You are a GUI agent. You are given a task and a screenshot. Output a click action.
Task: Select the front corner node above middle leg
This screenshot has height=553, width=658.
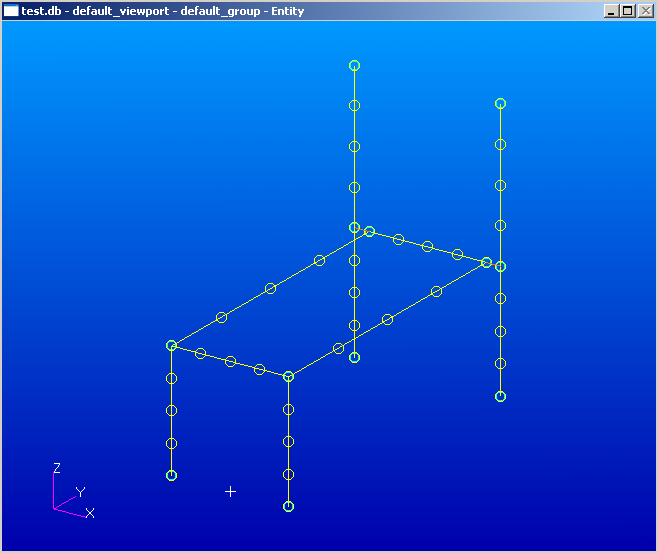click(288, 377)
